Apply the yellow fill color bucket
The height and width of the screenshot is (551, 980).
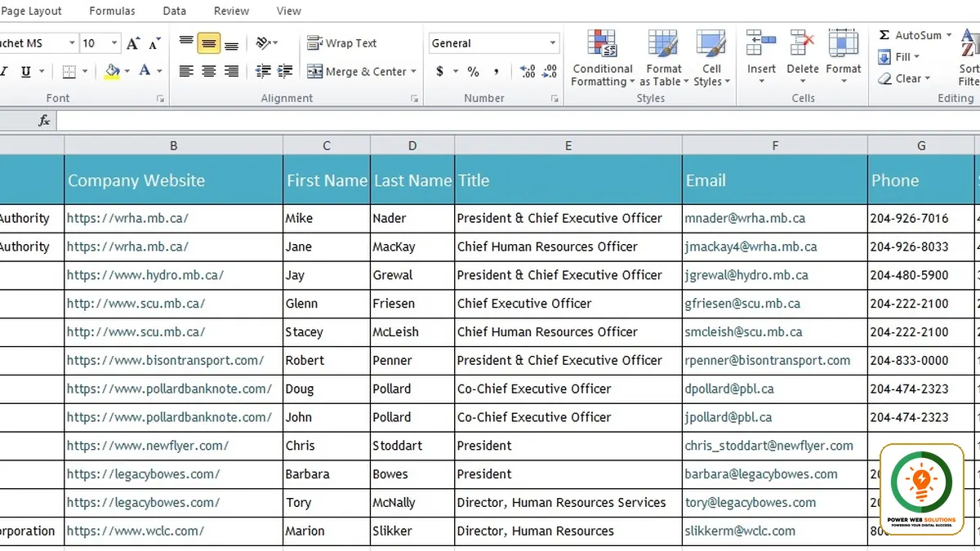(113, 72)
